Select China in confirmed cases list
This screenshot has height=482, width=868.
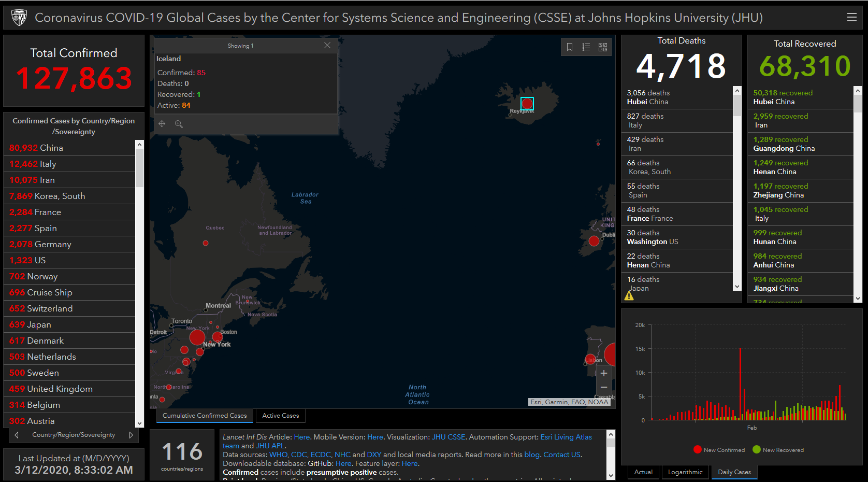[x=69, y=148]
